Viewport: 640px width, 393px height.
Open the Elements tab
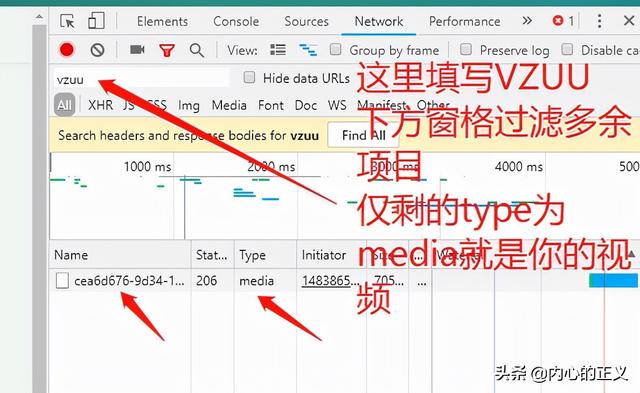click(162, 21)
